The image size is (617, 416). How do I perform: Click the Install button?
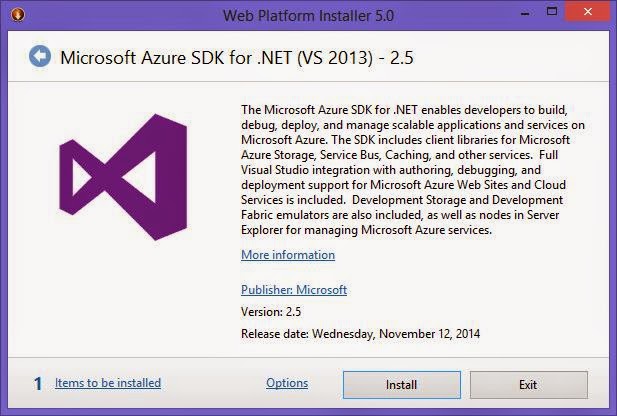[402, 385]
